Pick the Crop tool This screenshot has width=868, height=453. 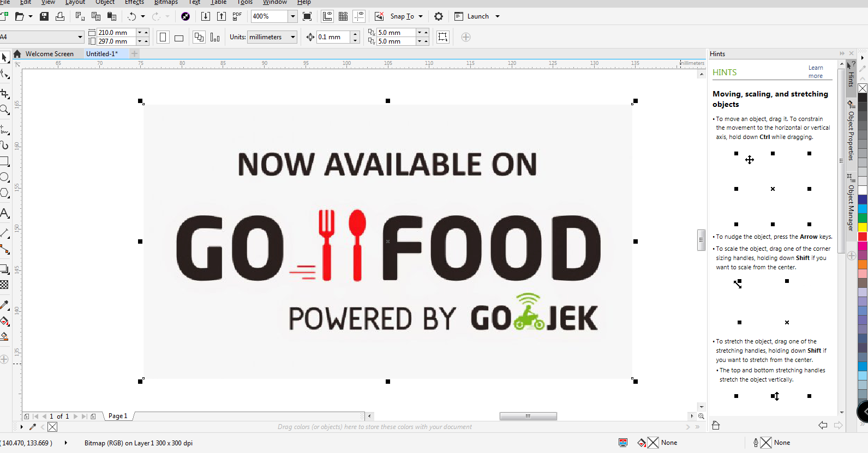tap(4, 94)
